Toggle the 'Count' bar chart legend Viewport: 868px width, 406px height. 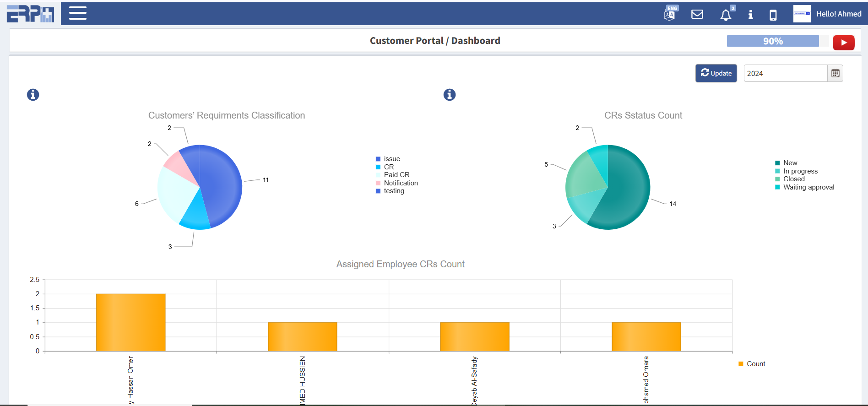pyautogui.click(x=755, y=364)
